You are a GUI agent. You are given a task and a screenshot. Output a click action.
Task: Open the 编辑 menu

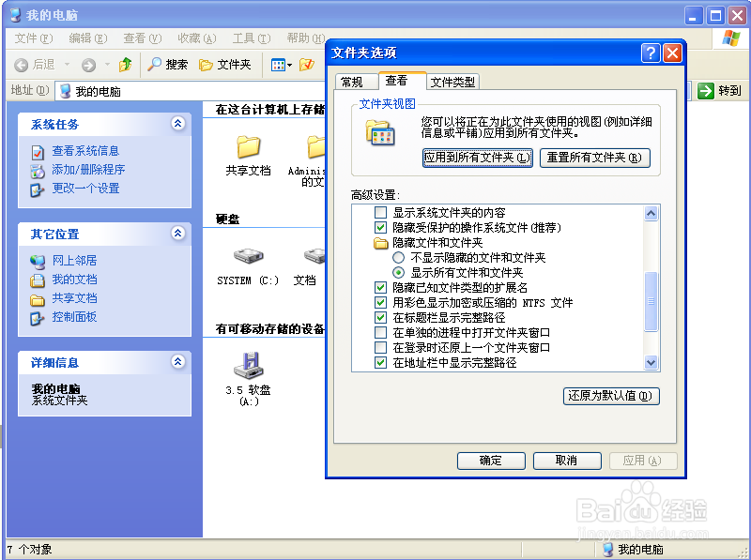(87, 38)
